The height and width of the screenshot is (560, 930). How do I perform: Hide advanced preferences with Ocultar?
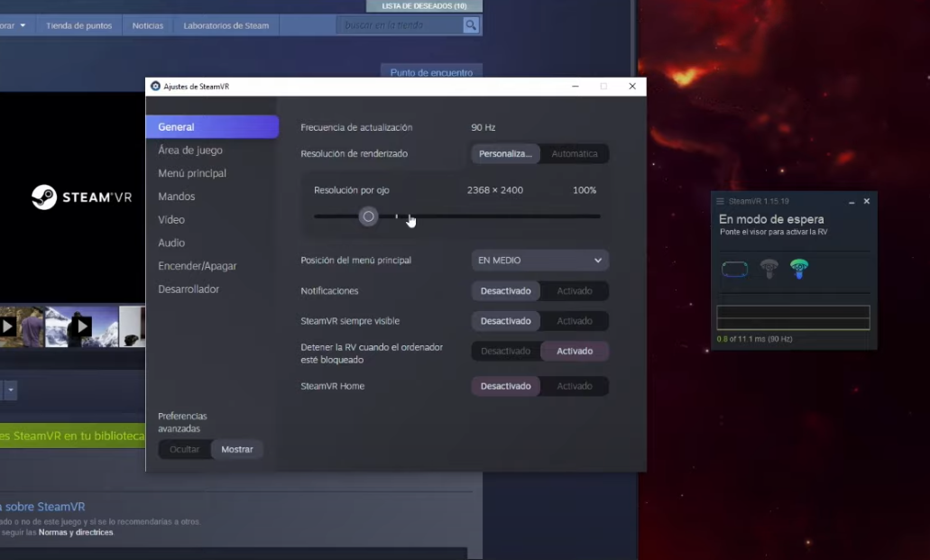pos(184,449)
